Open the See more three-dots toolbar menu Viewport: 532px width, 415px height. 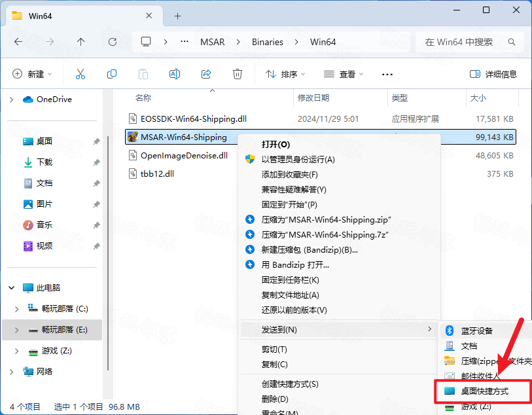tap(387, 75)
